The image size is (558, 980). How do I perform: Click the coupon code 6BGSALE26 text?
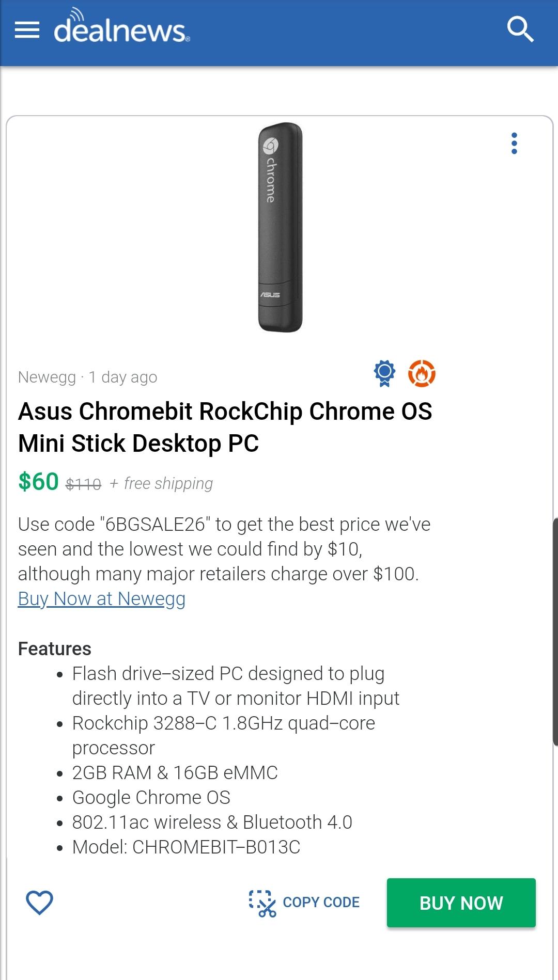tap(155, 524)
